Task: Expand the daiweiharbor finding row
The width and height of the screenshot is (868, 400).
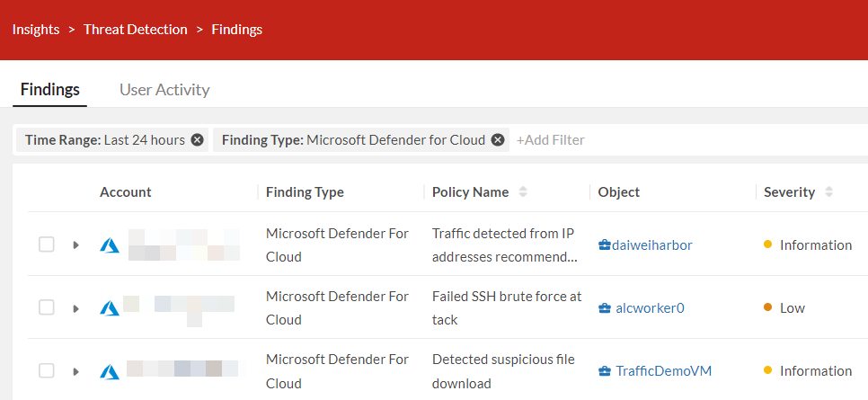Action: tap(76, 244)
